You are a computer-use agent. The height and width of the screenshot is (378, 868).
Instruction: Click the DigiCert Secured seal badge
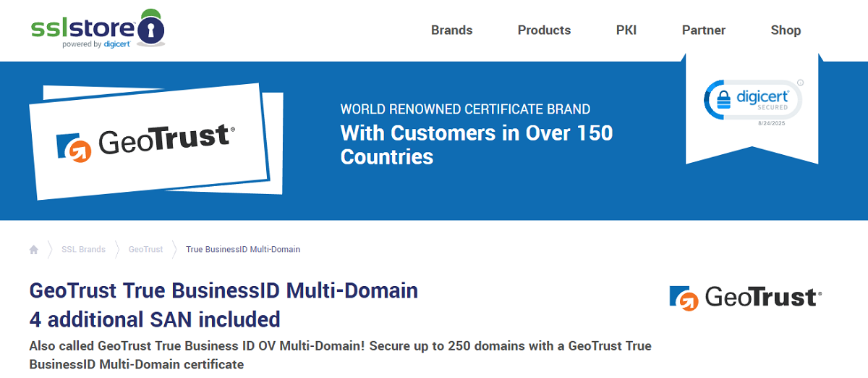(753, 101)
